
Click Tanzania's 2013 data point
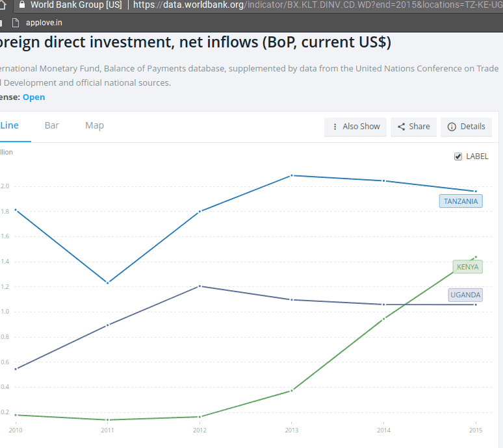pyautogui.click(x=292, y=175)
